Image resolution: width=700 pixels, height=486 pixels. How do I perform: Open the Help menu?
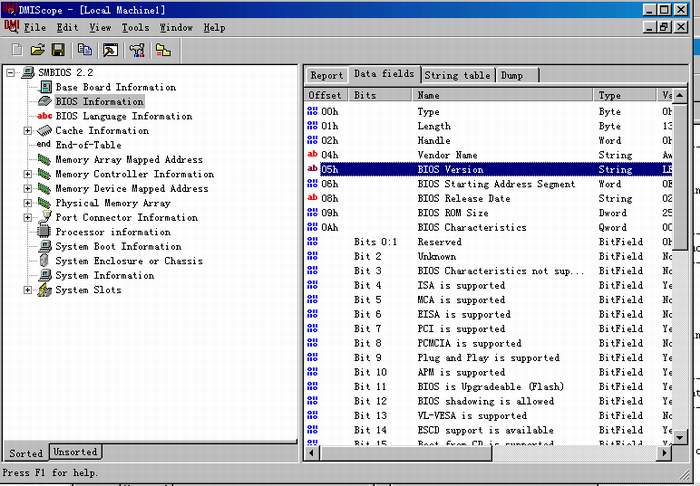click(214, 28)
